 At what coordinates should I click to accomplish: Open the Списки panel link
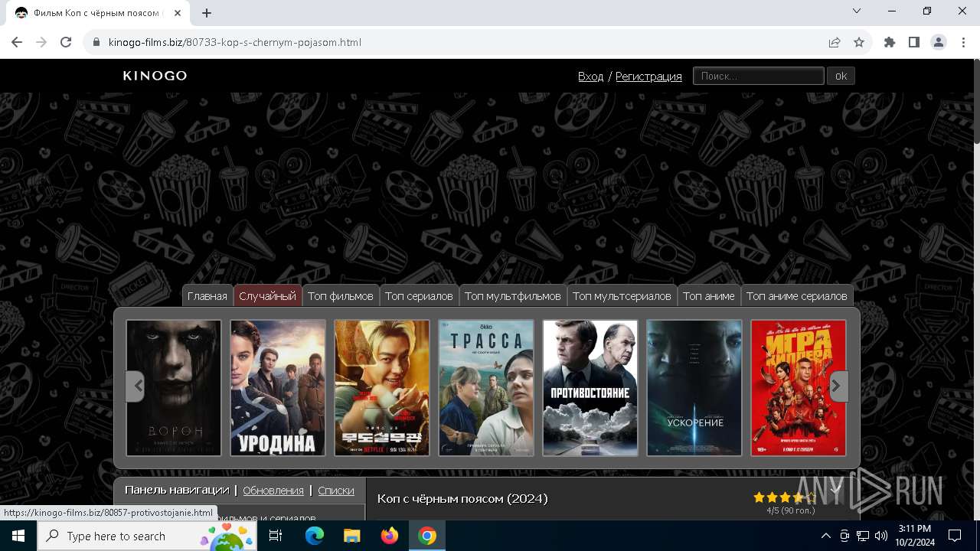(x=336, y=491)
